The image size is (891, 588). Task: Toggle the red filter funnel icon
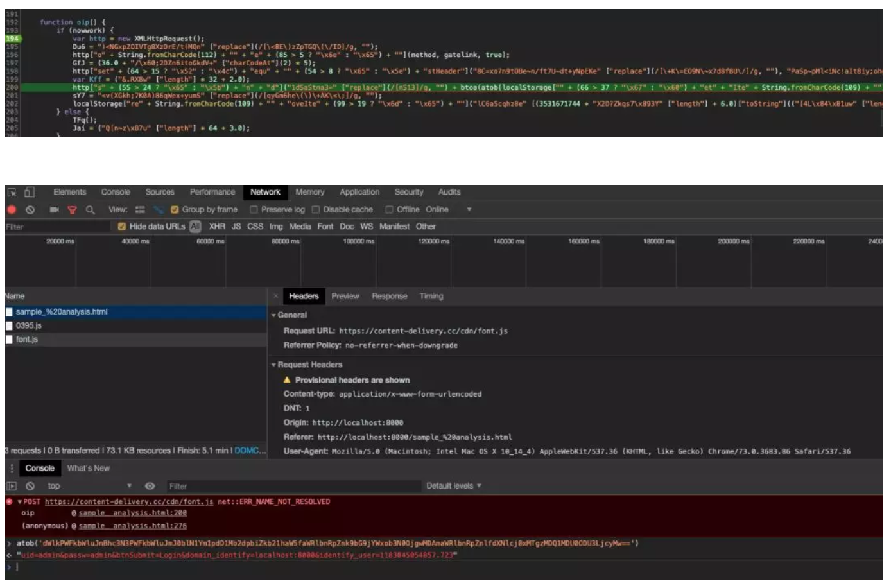tap(72, 210)
